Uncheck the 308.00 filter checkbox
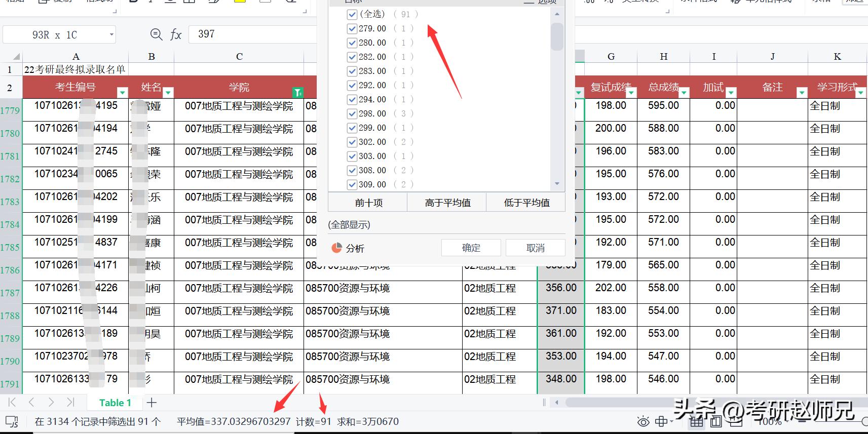Screen dimensions: 868x434 pos(352,170)
